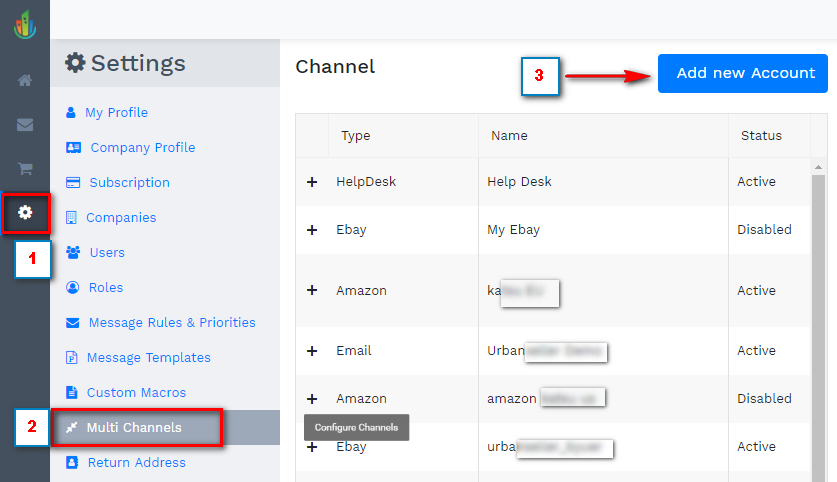
Task: Click the Users group icon
Action: [73, 253]
